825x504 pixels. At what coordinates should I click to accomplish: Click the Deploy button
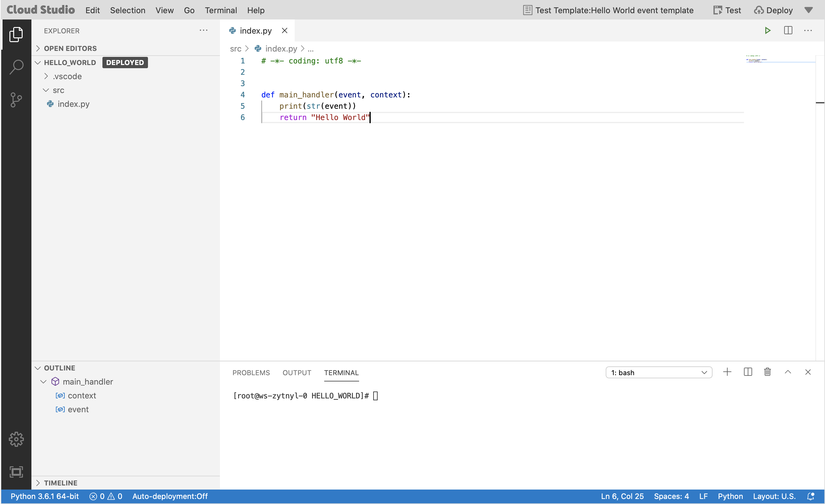click(x=773, y=10)
